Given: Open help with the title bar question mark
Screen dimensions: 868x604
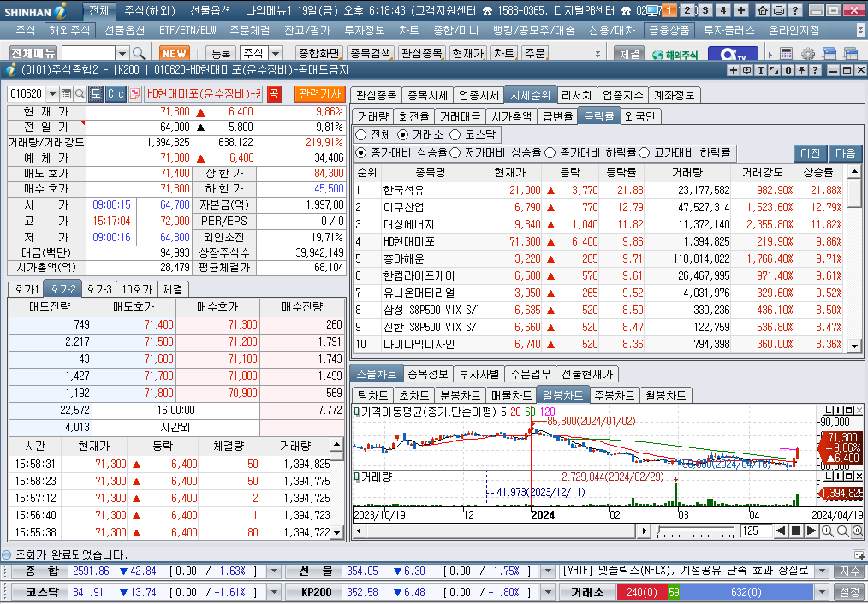Looking at the screenshot, I should [x=794, y=10].
